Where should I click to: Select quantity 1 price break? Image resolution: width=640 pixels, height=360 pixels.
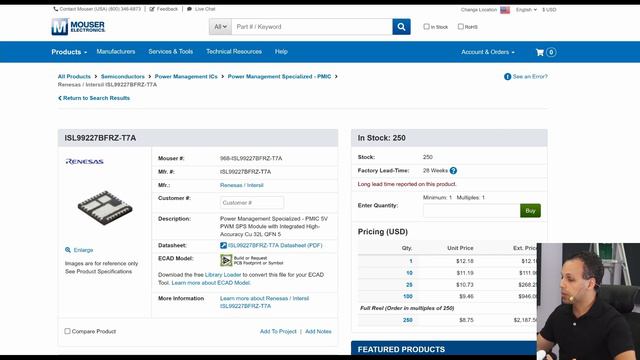[x=411, y=261]
